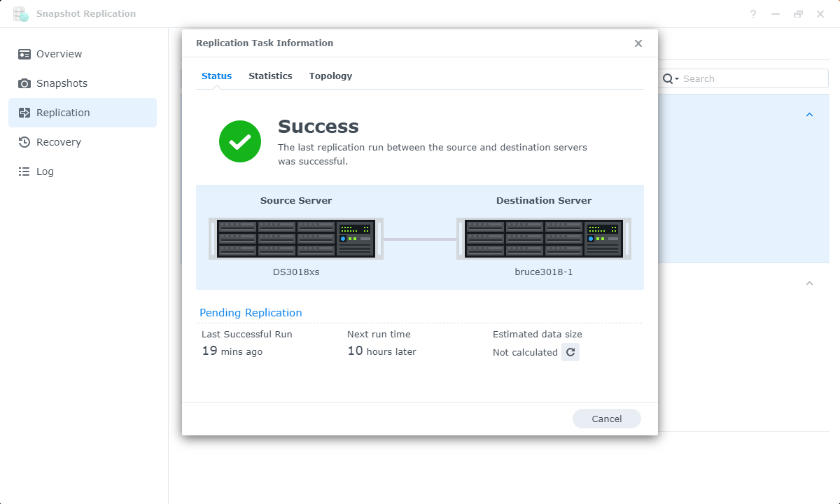Screen dimensions: 840x504
Task: Select the Status tab
Action: click(x=216, y=76)
